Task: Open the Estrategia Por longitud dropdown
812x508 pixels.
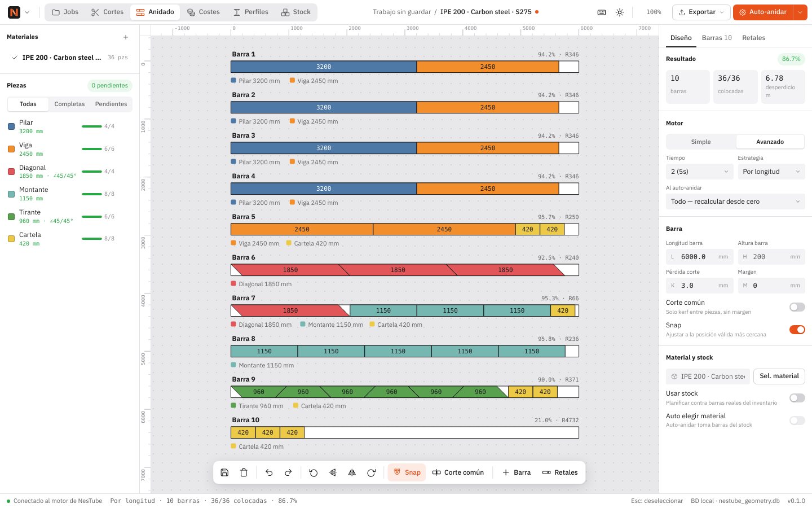Action: point(771,172)
